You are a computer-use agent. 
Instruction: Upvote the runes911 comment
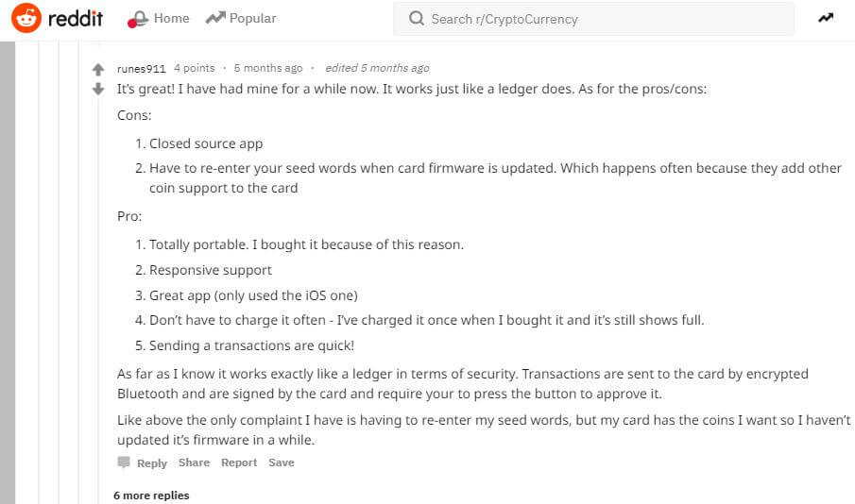pyautogui.click(x=97, y=70)
